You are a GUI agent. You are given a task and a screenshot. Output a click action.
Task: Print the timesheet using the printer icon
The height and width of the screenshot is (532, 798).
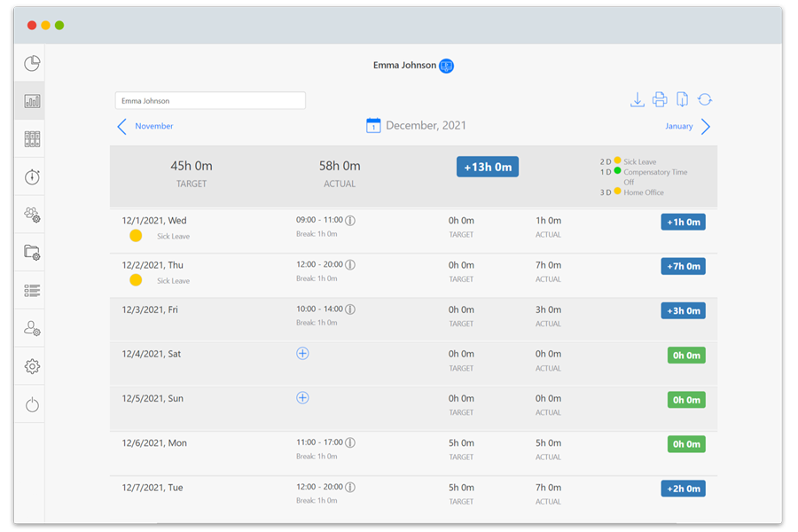pyautogui.click(x=660, y=100)
